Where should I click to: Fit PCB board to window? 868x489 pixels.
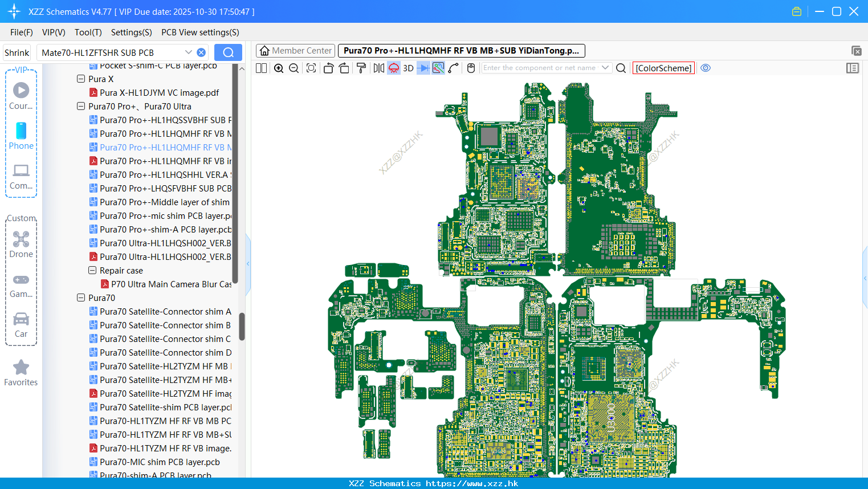[311, 68]
